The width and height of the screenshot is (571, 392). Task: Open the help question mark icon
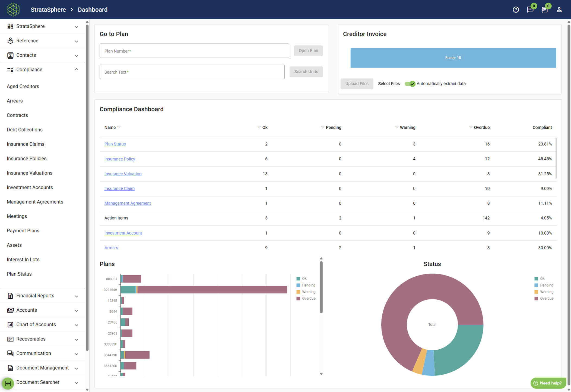point(516,10)
